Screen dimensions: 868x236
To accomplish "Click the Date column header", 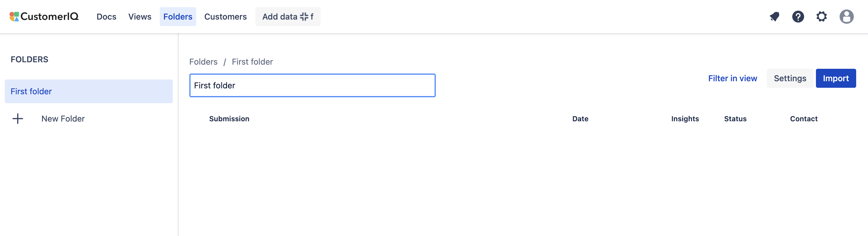I will (x=580, y=119).
